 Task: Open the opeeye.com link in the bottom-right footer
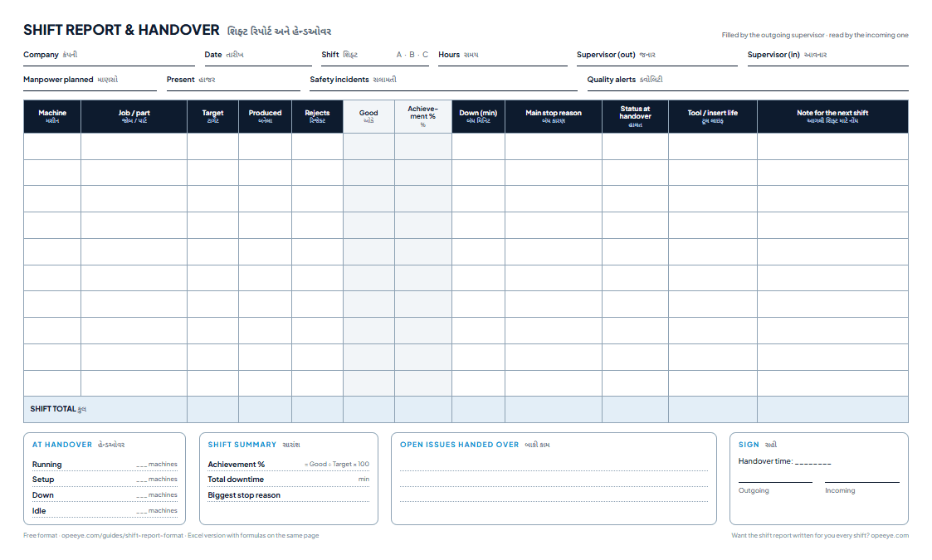tap(890, 536)
